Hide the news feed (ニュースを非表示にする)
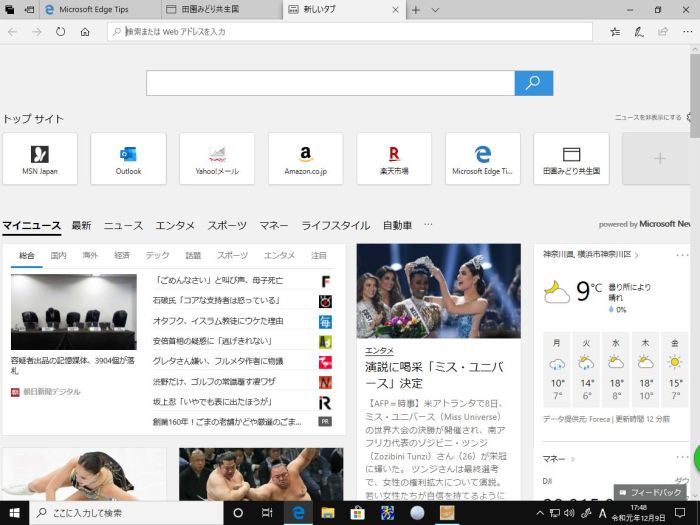Viewport: 700px width, 525px height. (x=649, y=118)
